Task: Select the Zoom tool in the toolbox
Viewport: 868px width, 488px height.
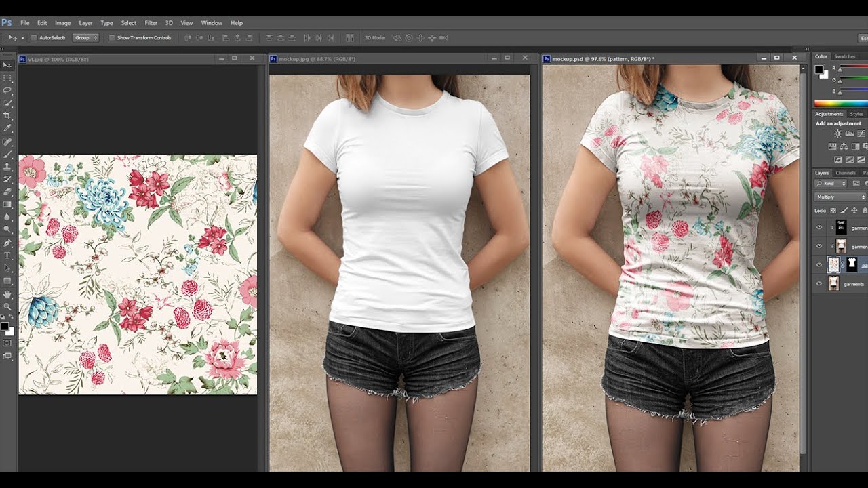Action: point(7,306)
